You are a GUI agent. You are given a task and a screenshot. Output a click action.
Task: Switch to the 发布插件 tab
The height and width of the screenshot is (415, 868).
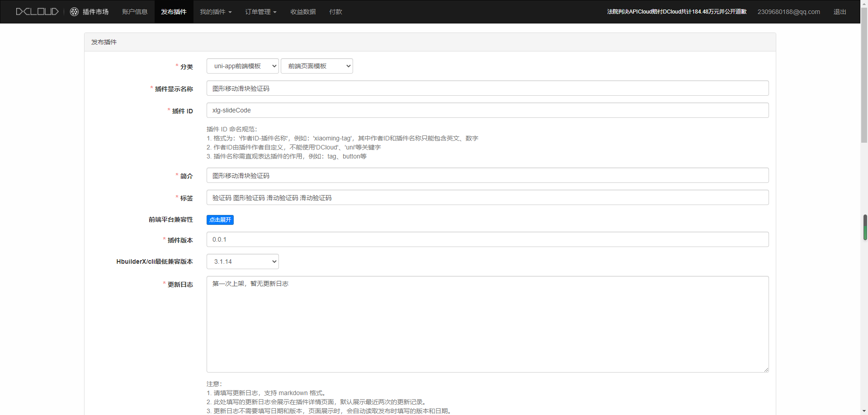pyautogui.click(x=174, y=12)
